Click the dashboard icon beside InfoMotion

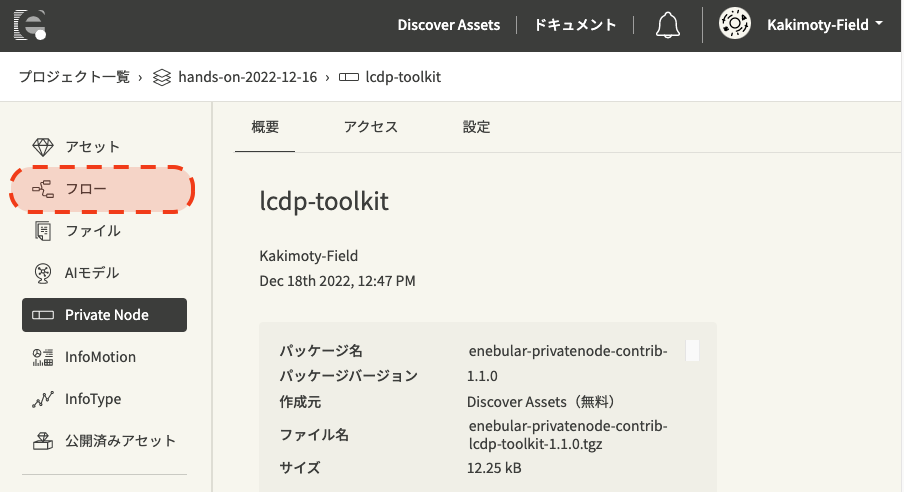43,357
